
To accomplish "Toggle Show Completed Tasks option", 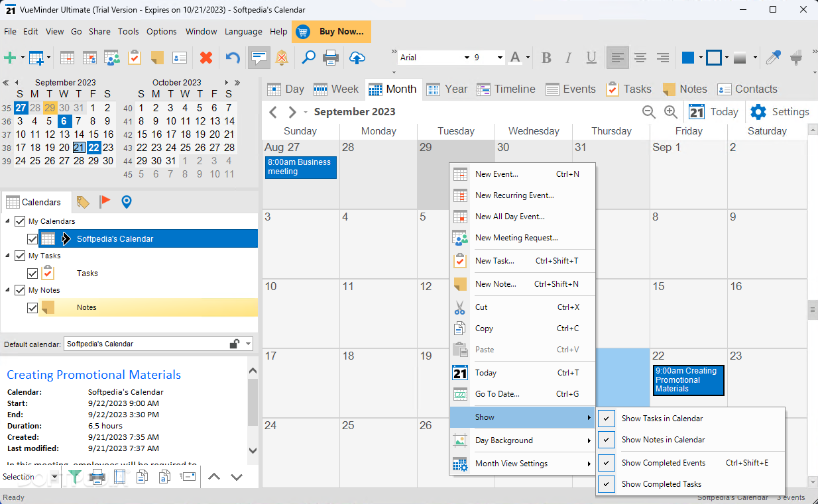I will pos(690,484).
